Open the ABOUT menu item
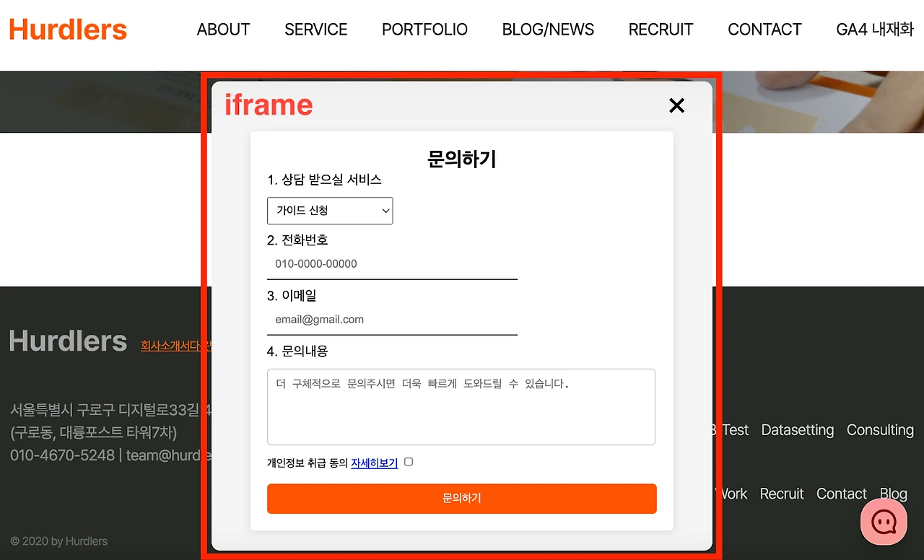This screenshot has width=924, height=560. click(x=223, y=30)
